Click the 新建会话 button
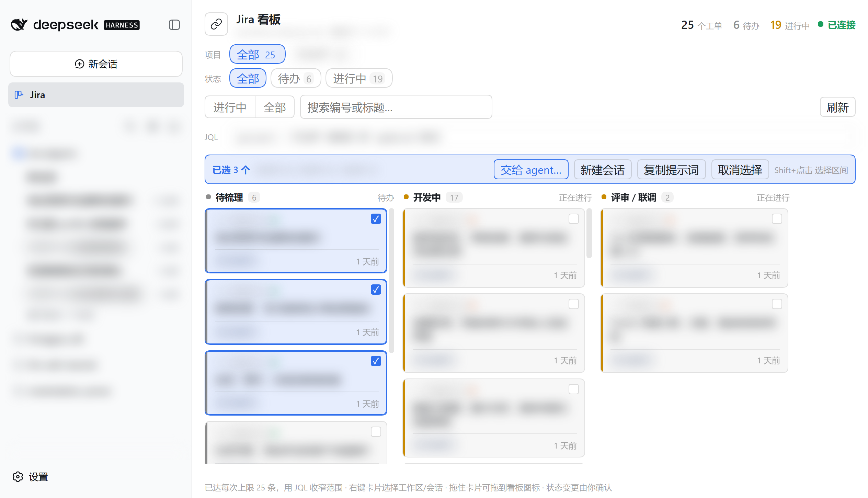 (x=603, y=170)
